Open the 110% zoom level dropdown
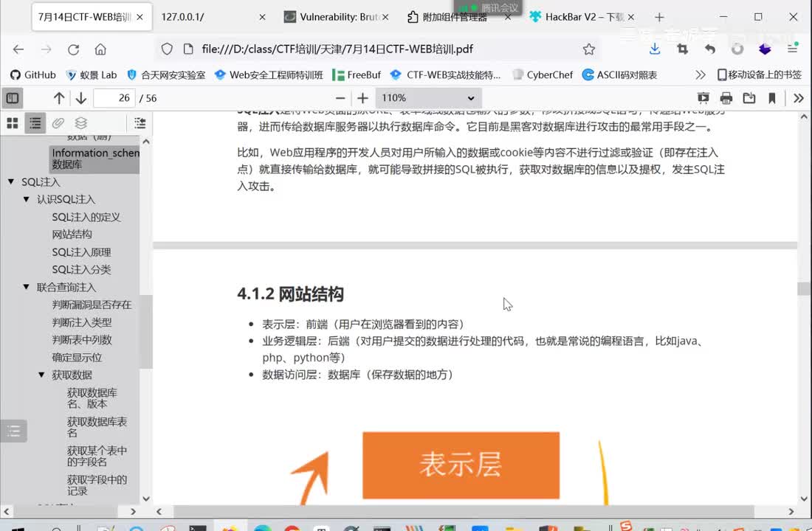Image resolution: width=812 pixels, height=531 pixels. (428, 98)
